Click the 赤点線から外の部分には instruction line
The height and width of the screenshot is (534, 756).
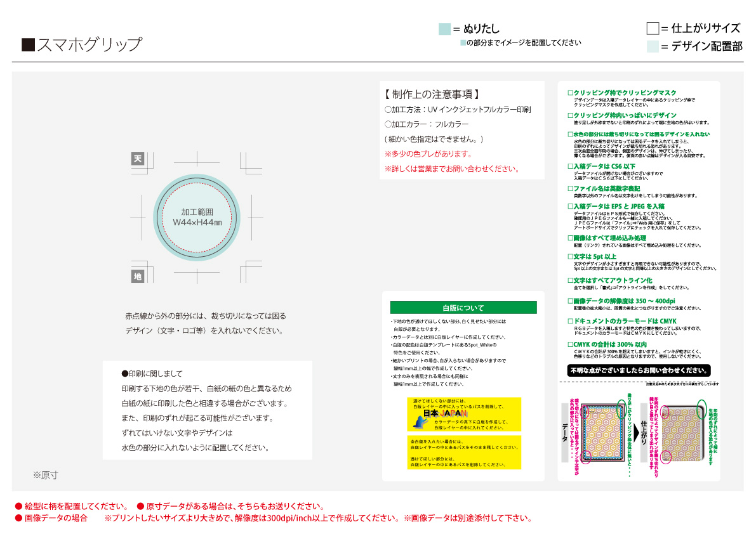click(x=206, y=316)
